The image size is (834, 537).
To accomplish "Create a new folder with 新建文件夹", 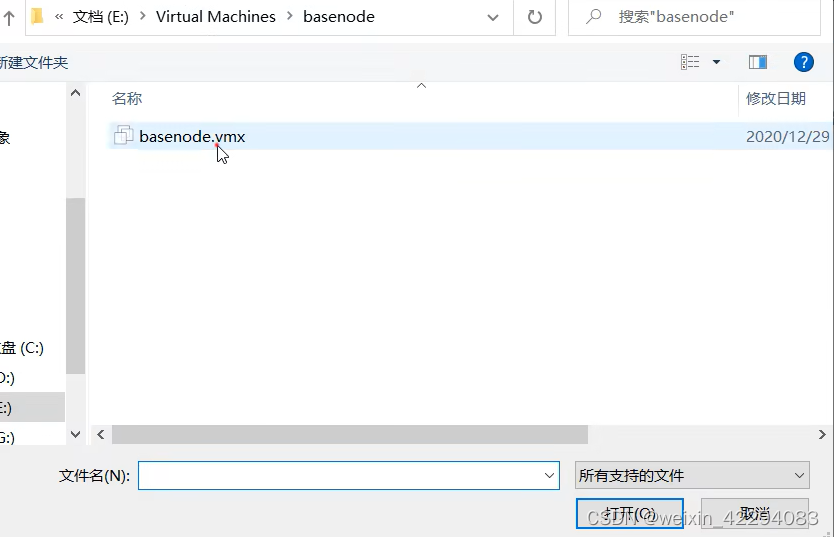I will click(34, 63).
